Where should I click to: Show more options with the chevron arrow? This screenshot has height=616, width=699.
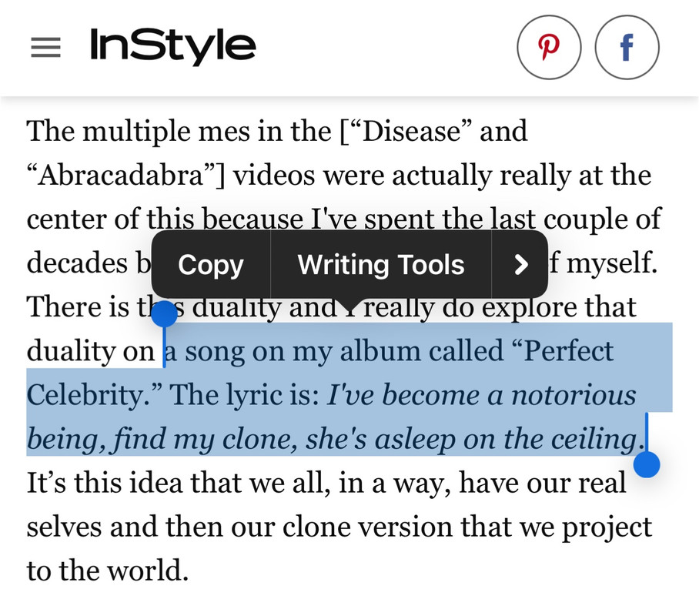click(520, 265)
